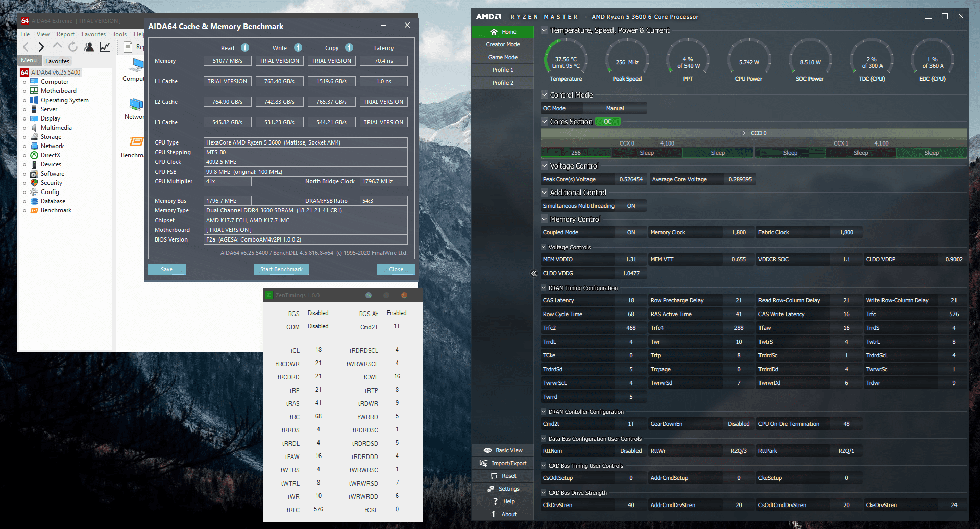Collapse CAD Bus Drive Strength section
The height and width of the screenshot is (529, 980).
tap(544, 493)
